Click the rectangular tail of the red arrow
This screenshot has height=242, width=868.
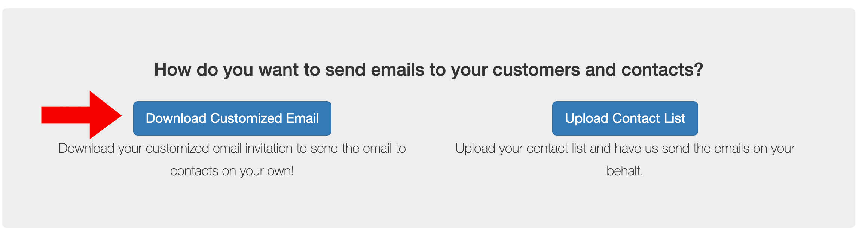(x=64, y=115)
